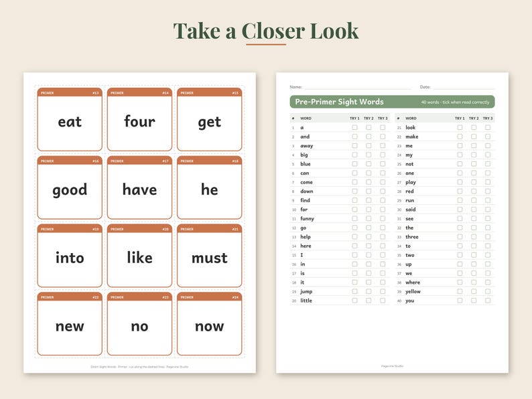The image size is (532, 399).
Task: Click the left column 'WORD' header
Action: [306, 118]
